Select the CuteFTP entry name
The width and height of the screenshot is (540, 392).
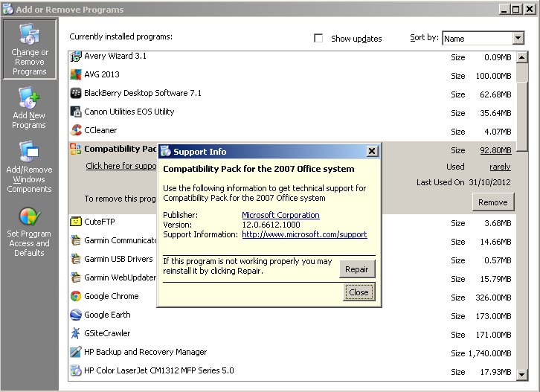coord(100,222)
